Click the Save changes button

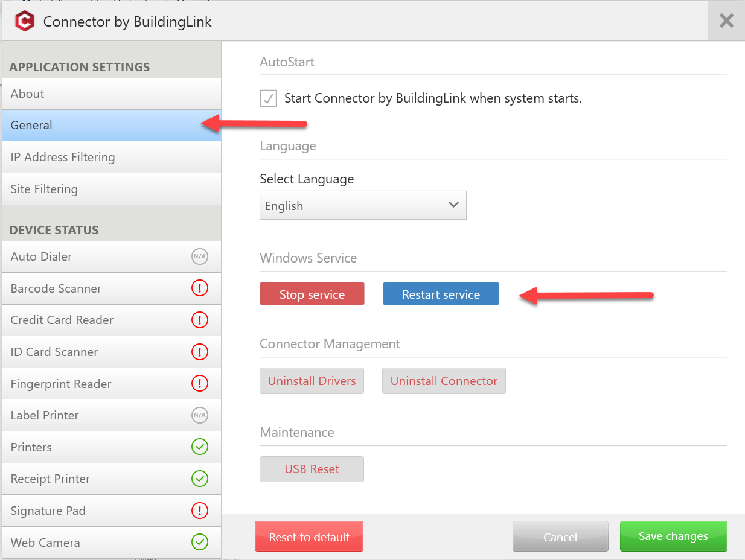[x=673, y=536]
